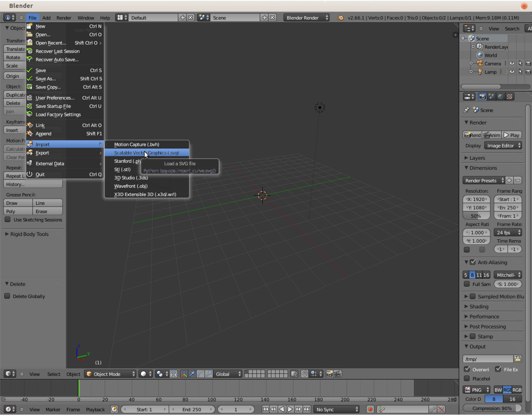Click the Render image button

coord(472,135)
